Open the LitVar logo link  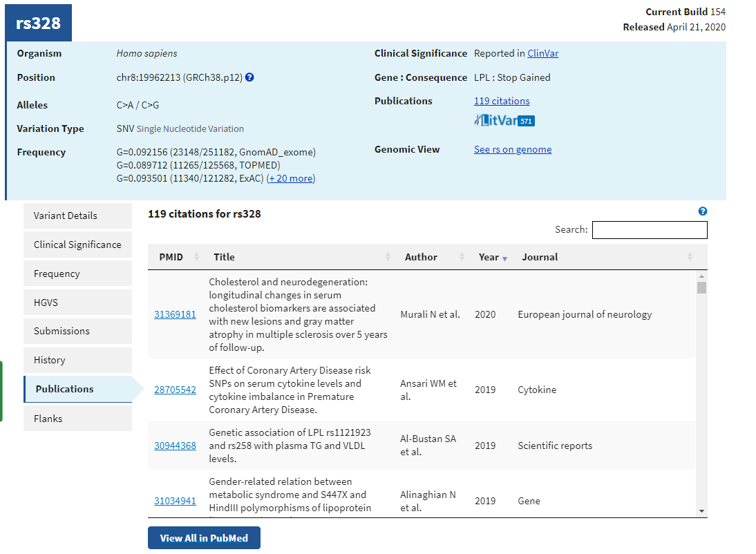click(504, 121)
